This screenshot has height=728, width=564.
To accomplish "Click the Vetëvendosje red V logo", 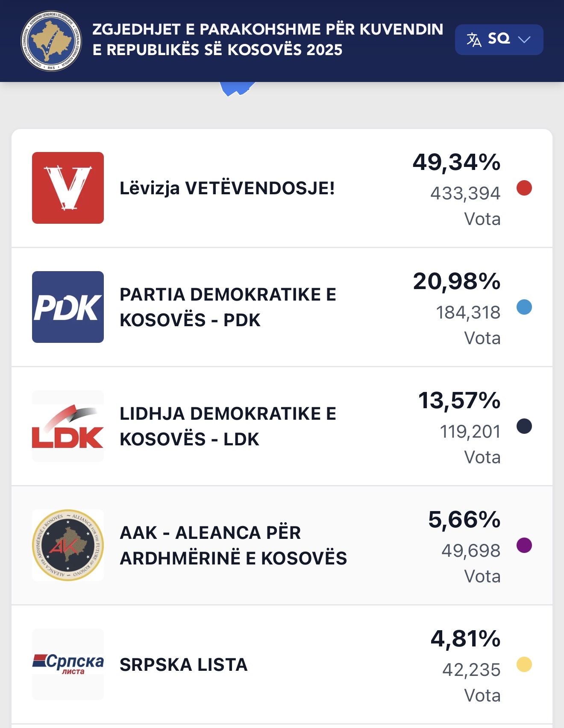I will [x=68, y=188].
